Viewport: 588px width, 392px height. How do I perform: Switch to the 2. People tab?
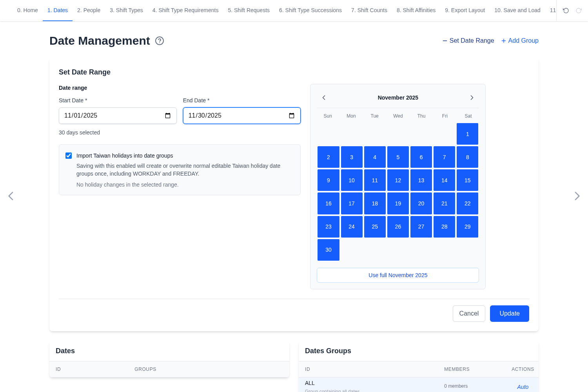[x=89, y=10]
